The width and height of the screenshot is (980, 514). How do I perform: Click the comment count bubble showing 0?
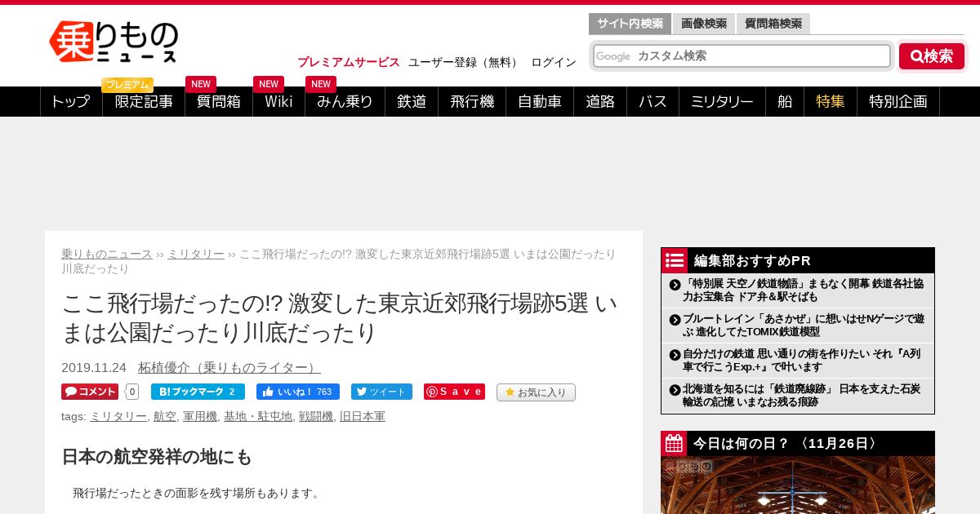click(132, 392)
